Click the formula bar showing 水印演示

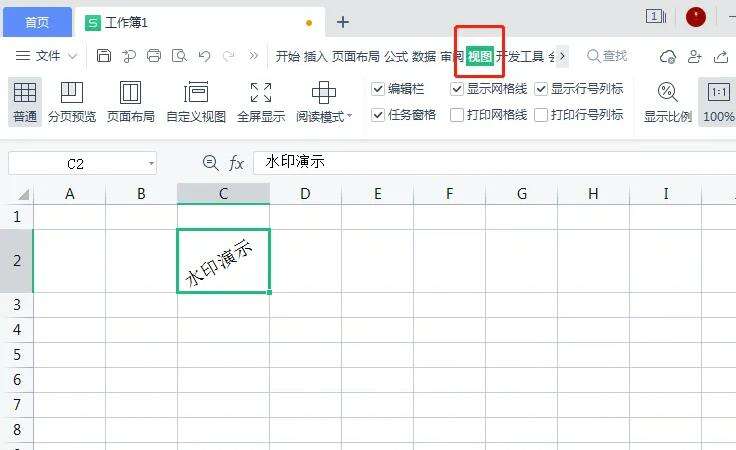click(x=494, y=162)
